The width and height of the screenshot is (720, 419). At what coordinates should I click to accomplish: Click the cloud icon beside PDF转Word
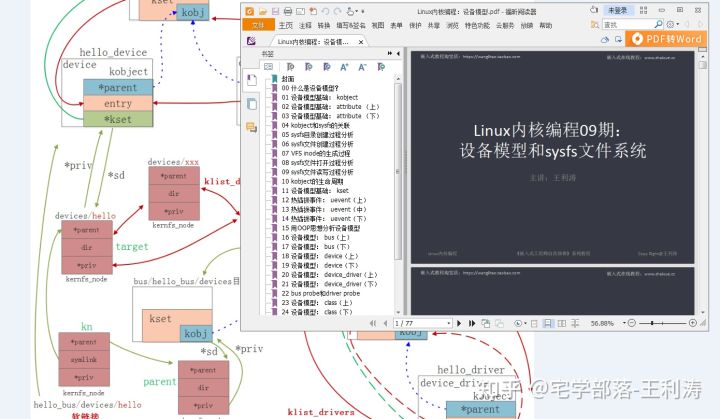pyautogui.click(x=605, y=40)
